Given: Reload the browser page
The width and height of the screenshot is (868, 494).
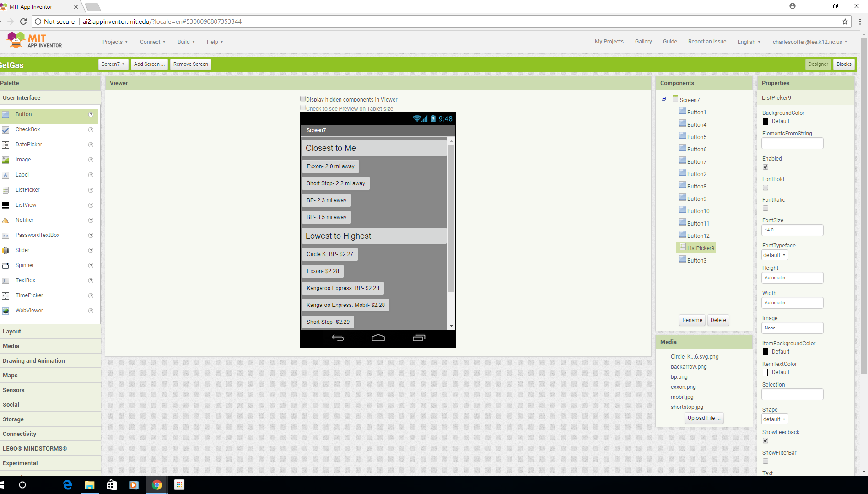Looking at the screenshot, I should point(23,21).
